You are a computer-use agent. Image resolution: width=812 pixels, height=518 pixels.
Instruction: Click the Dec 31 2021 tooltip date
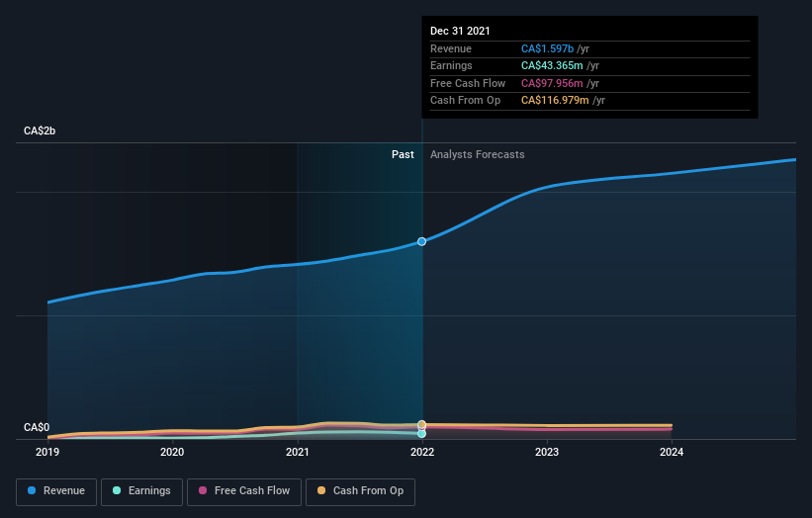tap(460, 31)
